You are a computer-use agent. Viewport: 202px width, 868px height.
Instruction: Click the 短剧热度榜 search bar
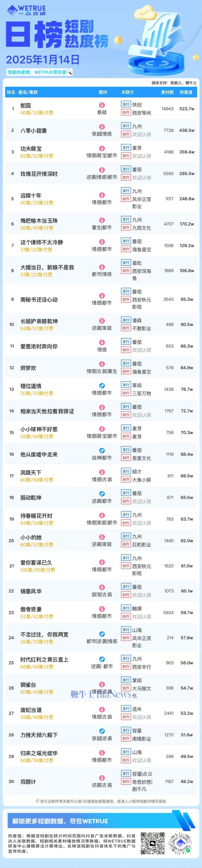tap(39, 72)
